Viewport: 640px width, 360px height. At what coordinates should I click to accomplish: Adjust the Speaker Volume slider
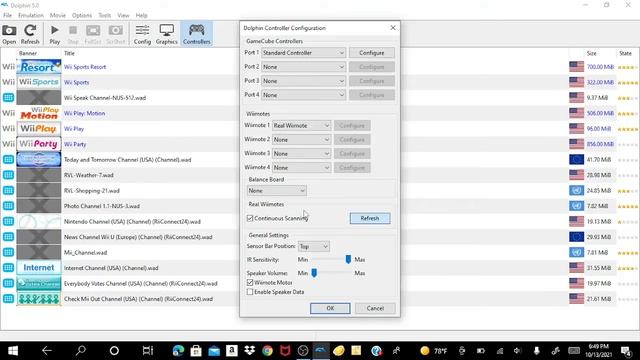(x=314, y=273)
